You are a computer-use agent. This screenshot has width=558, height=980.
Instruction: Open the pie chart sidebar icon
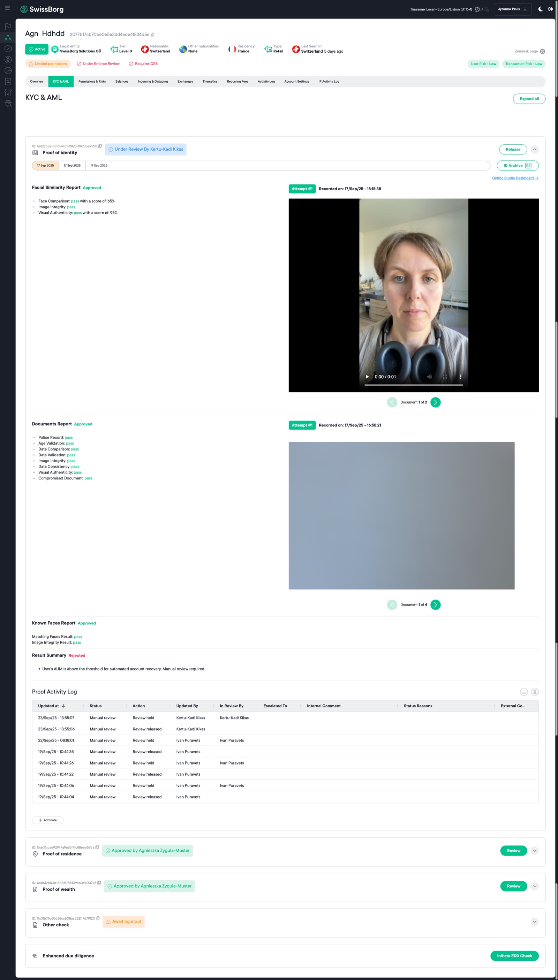(x=8, y=71)
